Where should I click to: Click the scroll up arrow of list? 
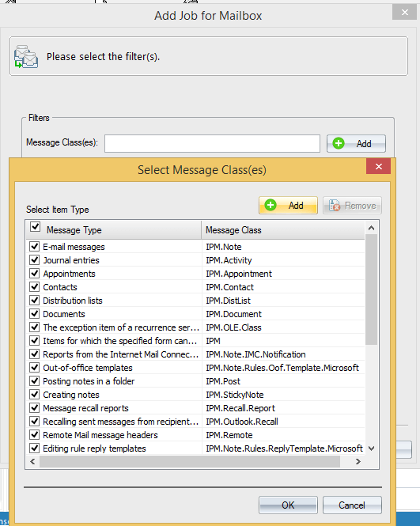[371, 228]
